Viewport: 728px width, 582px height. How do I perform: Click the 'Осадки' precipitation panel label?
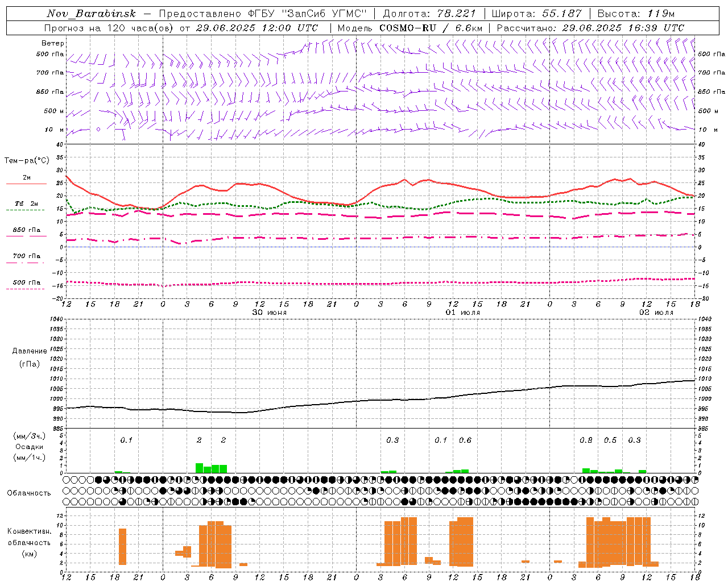[30, 447]
